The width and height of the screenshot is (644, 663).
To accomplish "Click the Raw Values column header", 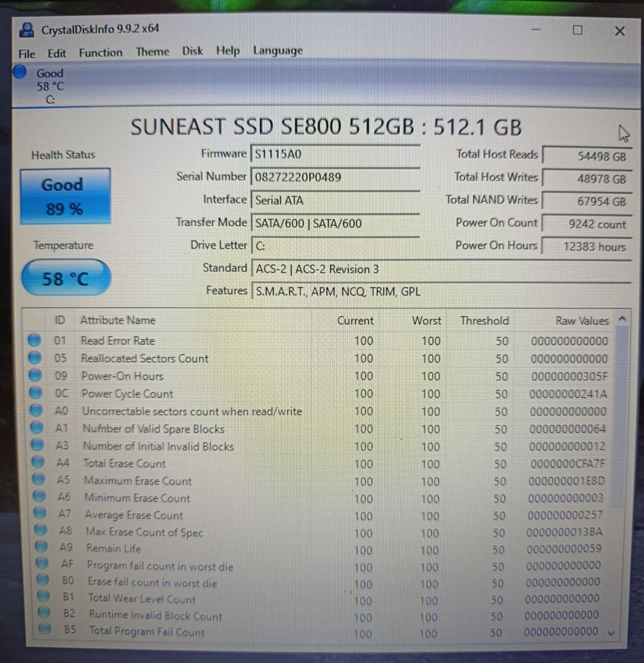I will pyautogui.click(x=582, y=321).
